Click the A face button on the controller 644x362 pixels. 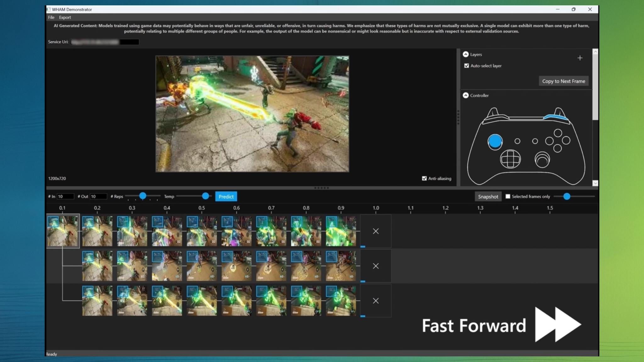click(x=558, y=148)
